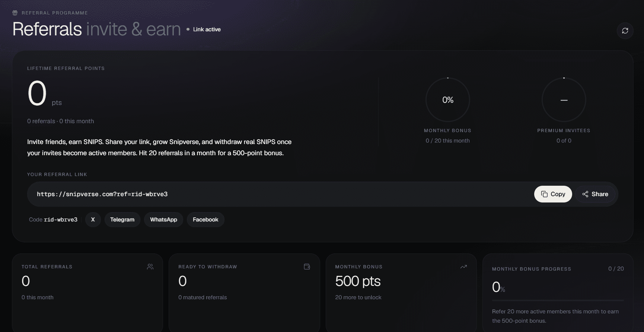
Task: Open the Share options button
Action: tap(595, 194)
